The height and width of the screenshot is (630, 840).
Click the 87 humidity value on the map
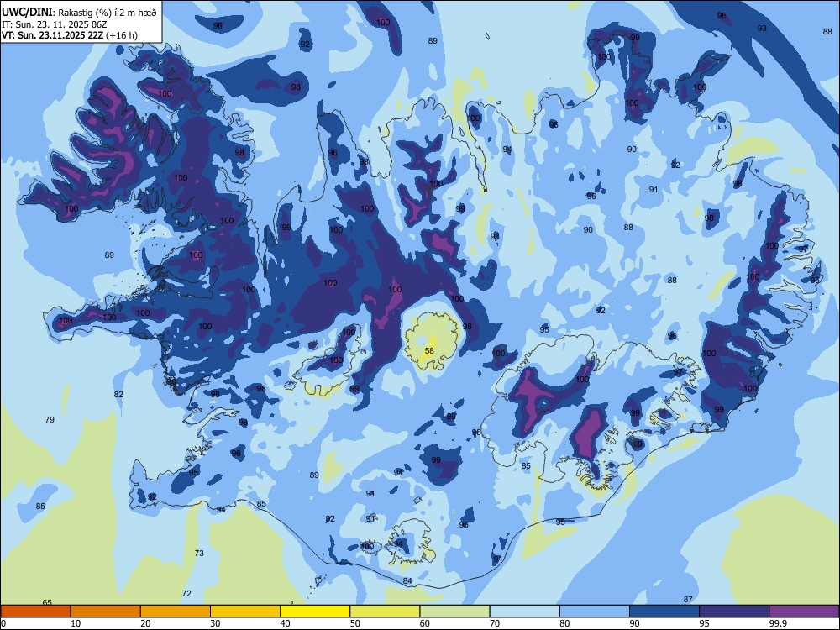pyautogui.click(x=688, y=600)
